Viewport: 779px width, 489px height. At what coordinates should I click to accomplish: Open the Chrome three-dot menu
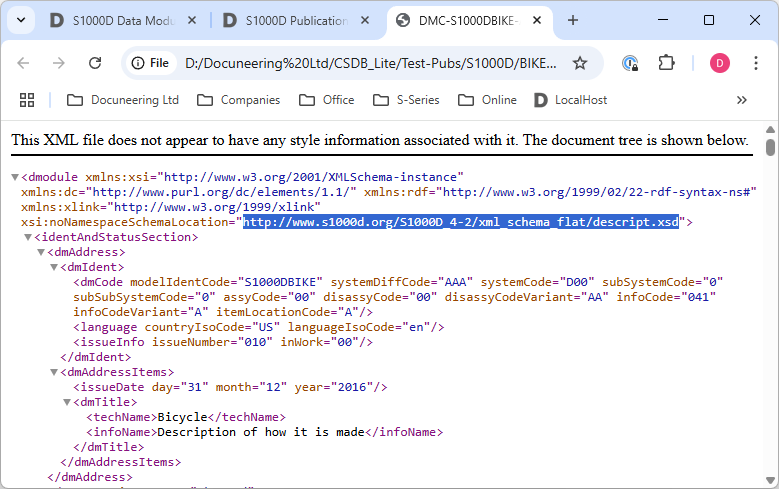(755, 63)
